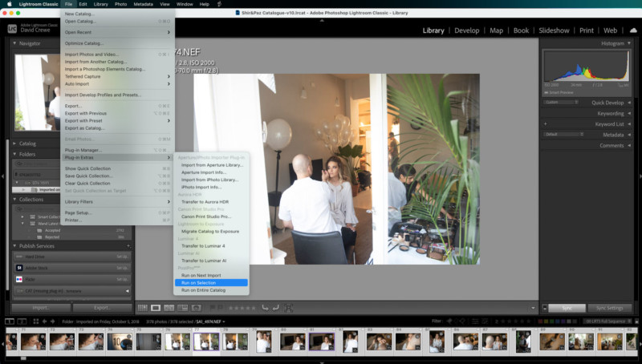This screenshot has height=364, width=642.
Task: Collapse the Collections panel
Action: click(x=14, y=199)
